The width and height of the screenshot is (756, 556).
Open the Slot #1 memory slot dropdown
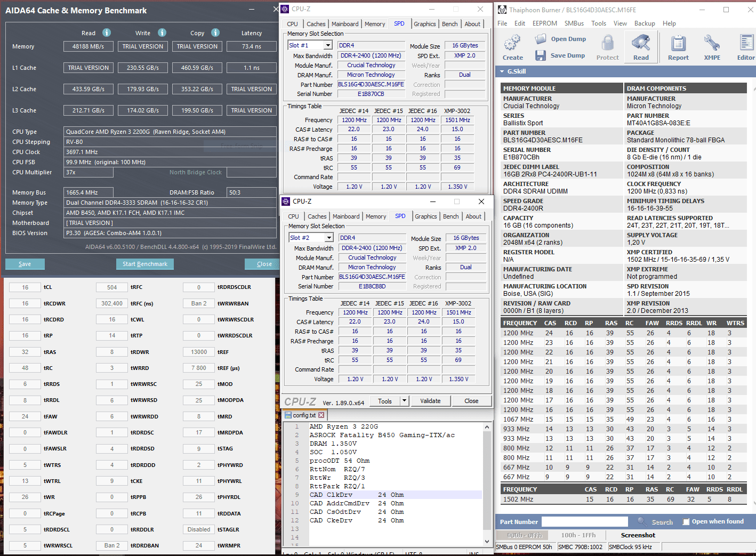(x=328, y=45)
